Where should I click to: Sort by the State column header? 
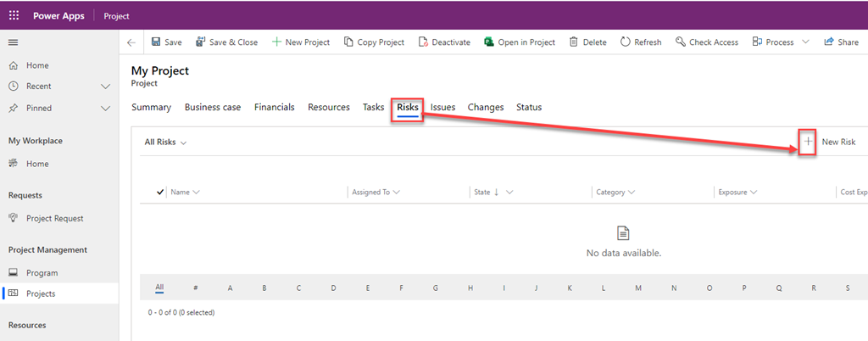(x=485, y=193)
